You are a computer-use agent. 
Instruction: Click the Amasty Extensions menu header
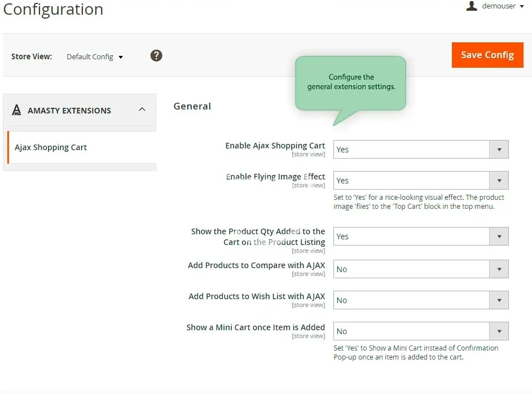[x=69, y=111]
